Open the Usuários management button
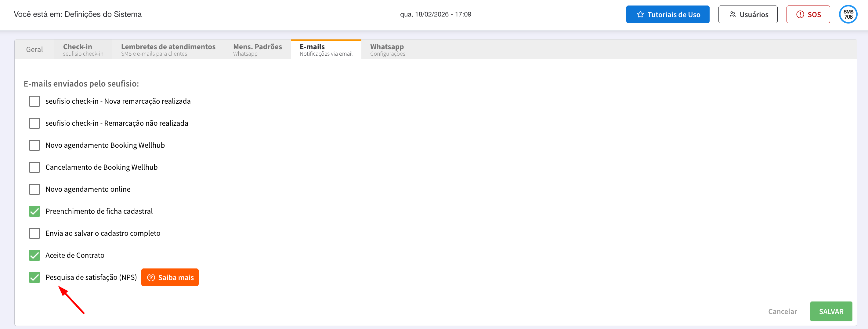Image resolution: width=868 pixels, height=329 pixels. click(x=747, y=14)
